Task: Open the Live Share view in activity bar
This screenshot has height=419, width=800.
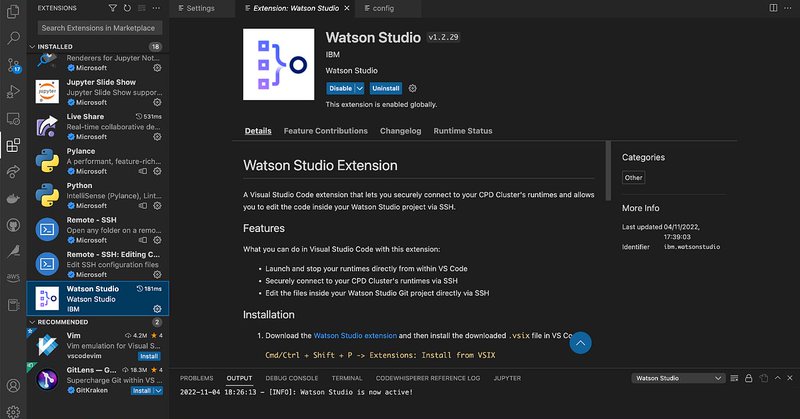Action: click(x=13, y=171)
